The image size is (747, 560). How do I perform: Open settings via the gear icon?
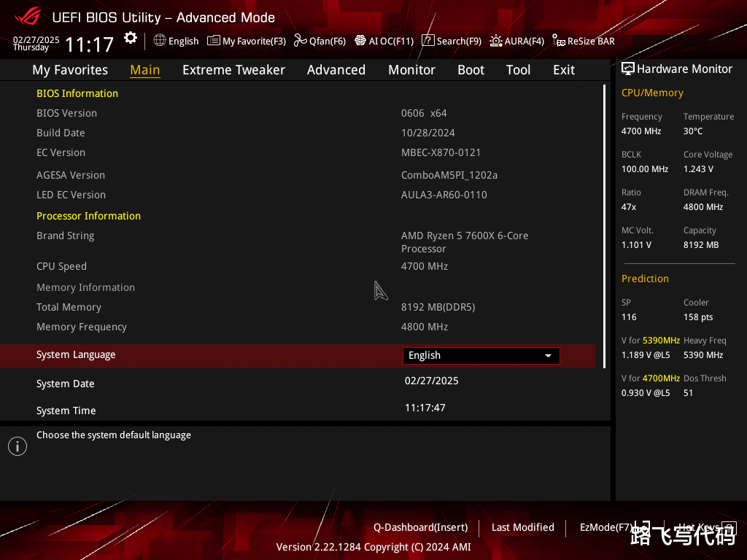click(131, 38)
